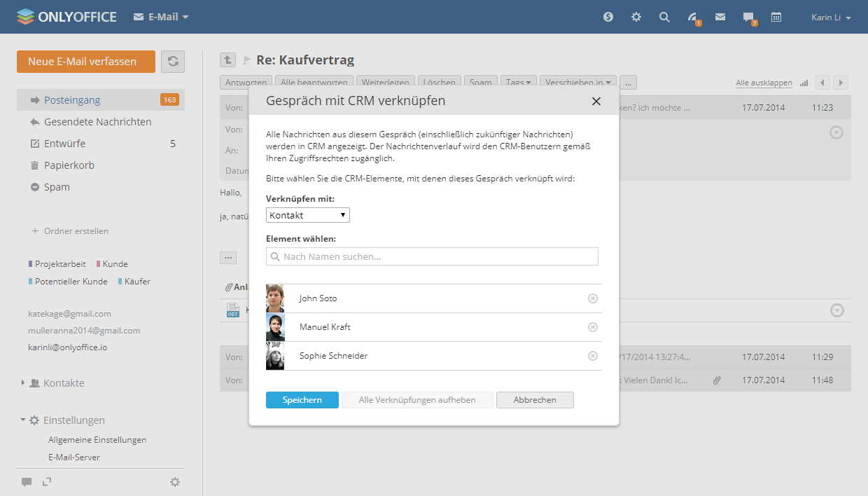Click the Speichern button

(302, 400)
